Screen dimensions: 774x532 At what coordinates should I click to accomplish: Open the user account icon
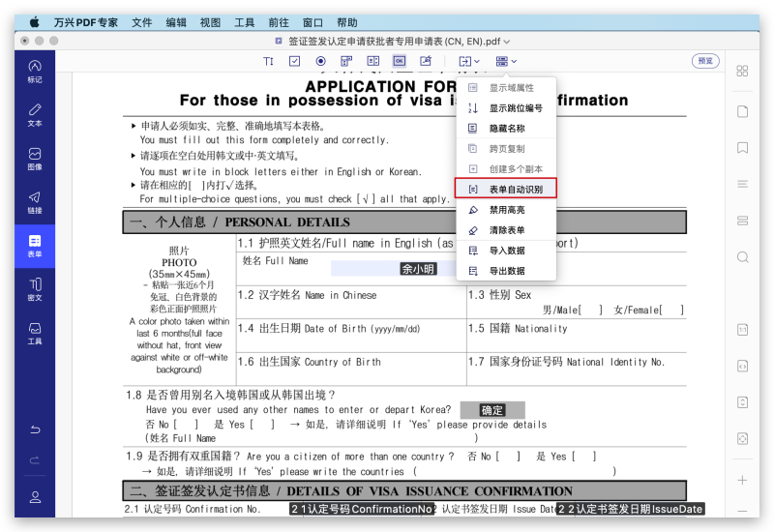pos(35,497)
